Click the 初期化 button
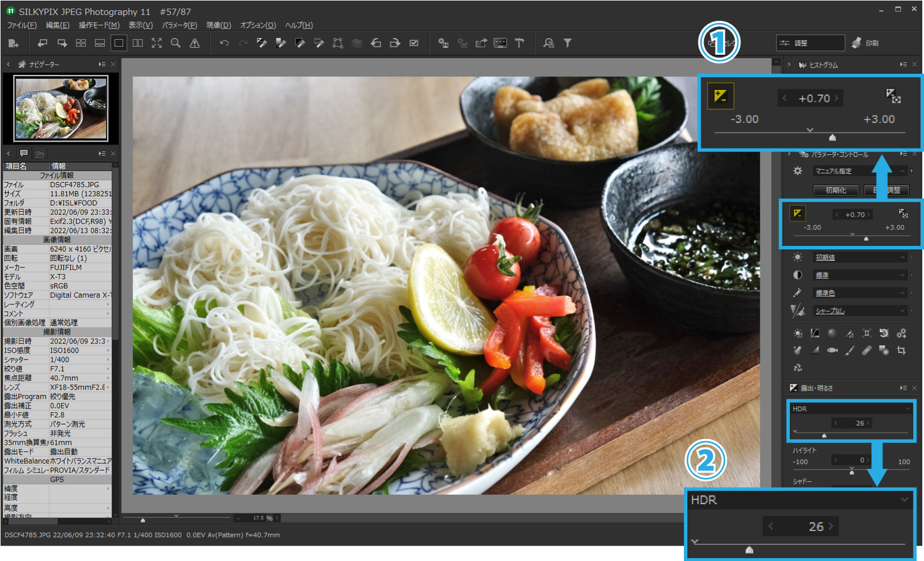Screen dimensions: 924x561 [836, 190]
